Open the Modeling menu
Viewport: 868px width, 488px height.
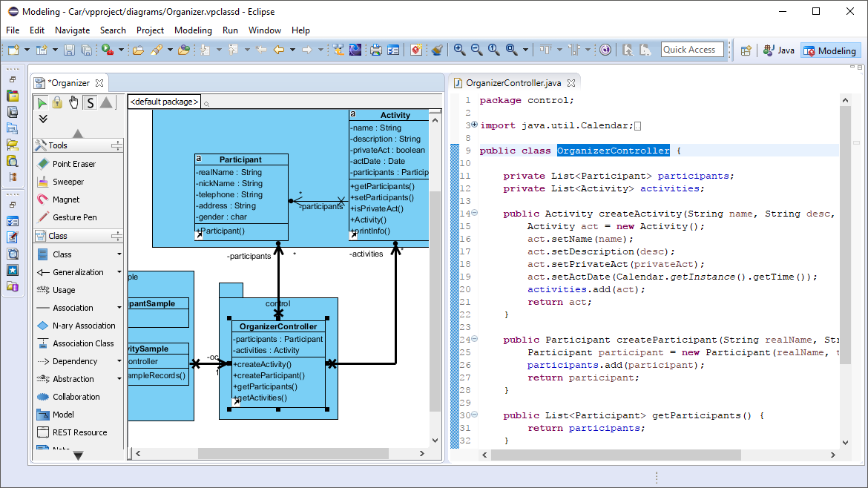[193, 30]
